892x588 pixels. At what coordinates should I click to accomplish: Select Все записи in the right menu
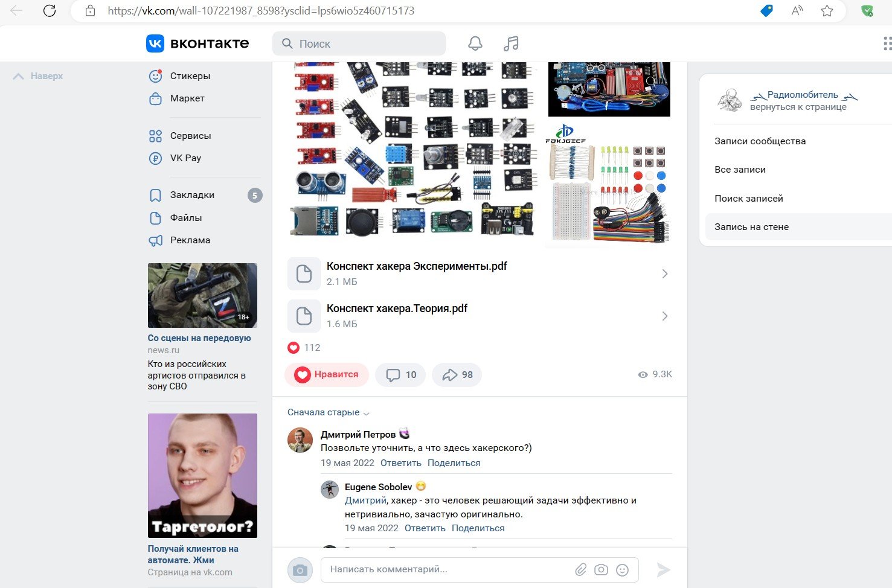740,169
